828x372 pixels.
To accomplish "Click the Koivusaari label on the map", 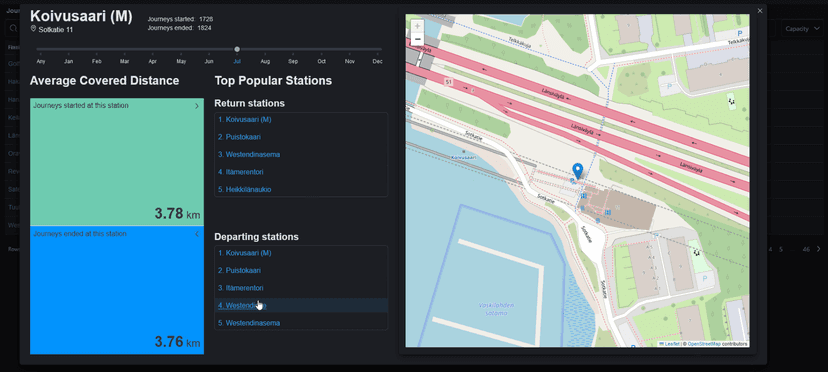I will pyautogui.click(x=464, y=157).
